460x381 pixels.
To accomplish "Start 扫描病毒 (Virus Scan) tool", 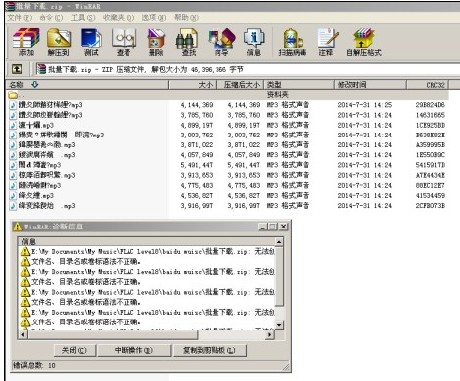I will coord(292,42).
